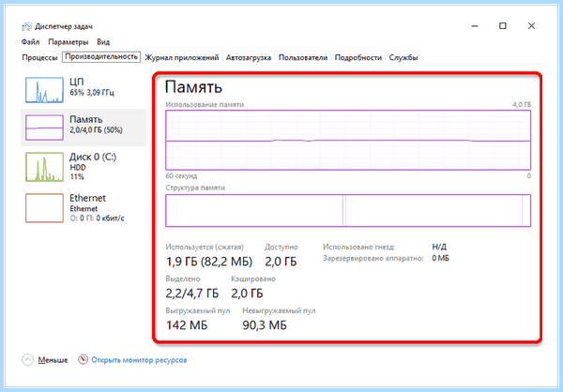The width and height of the screenshot is (563, 392).
Task: Click the 90,3 МБ non-paged pool value
Action: [x=265, y=325]
